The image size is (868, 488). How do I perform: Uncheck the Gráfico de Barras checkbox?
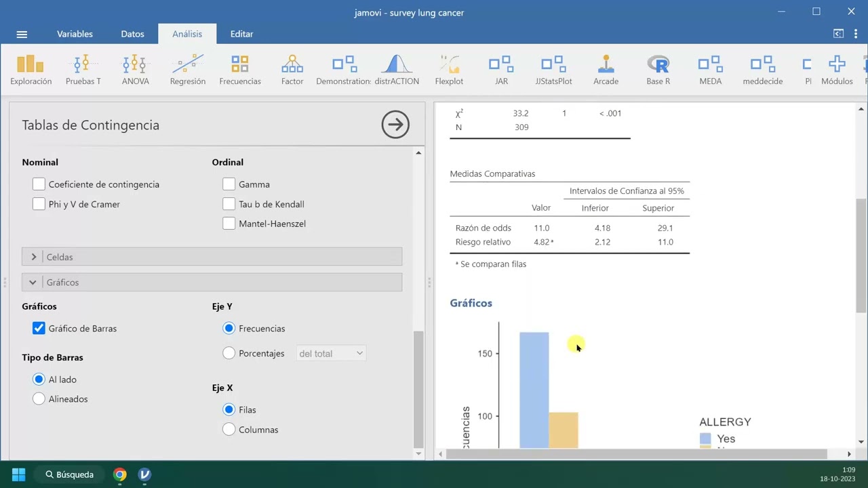(x=39, y=329)
